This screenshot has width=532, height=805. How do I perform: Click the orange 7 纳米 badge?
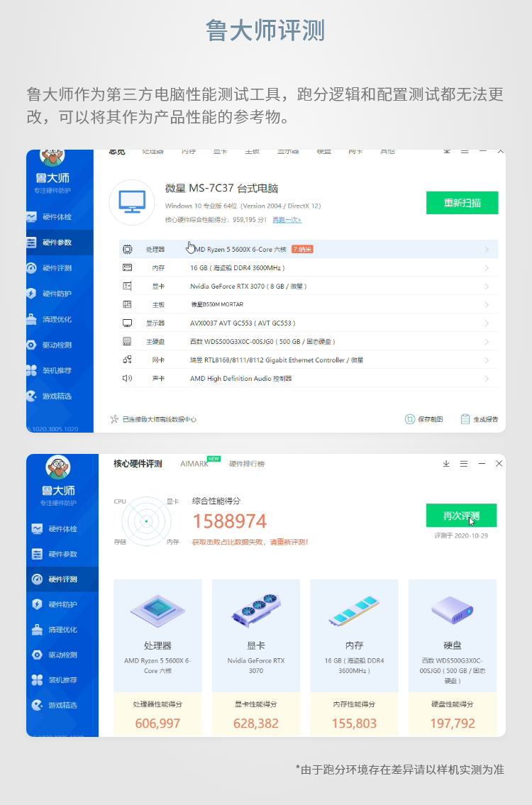(x=302, y=250)
